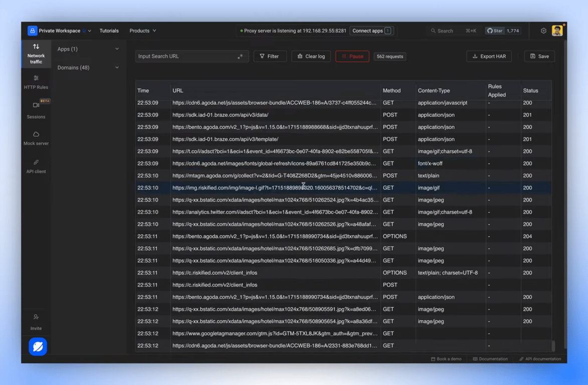Open the HTTP Rules section
The width and height of the screenshot is (588, 385).
[x=36, y=82]
